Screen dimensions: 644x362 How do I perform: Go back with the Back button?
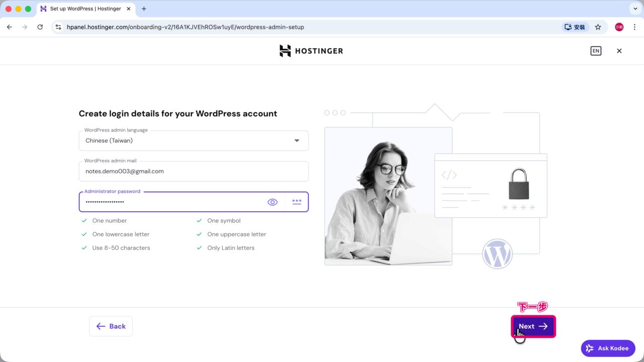pos(111,326)
